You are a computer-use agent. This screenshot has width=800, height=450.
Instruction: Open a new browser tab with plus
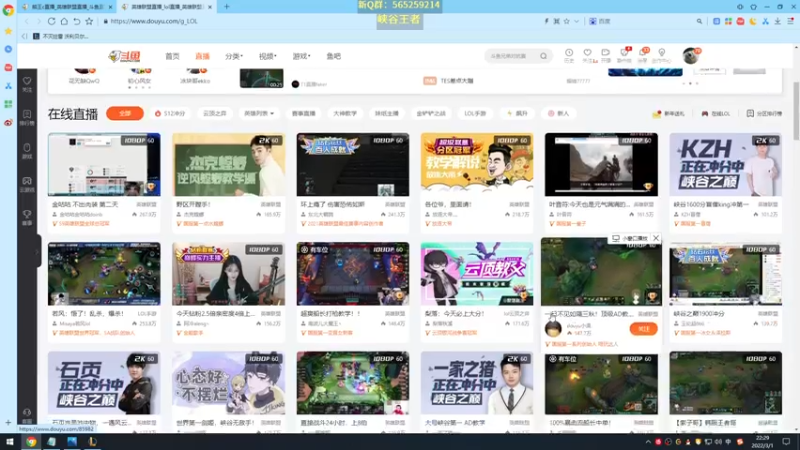coord(227,7)
